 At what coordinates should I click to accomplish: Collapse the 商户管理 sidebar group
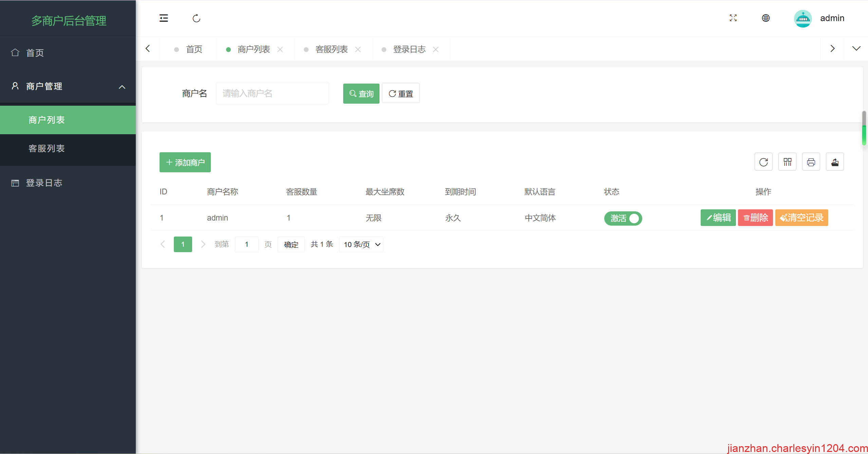68,86
